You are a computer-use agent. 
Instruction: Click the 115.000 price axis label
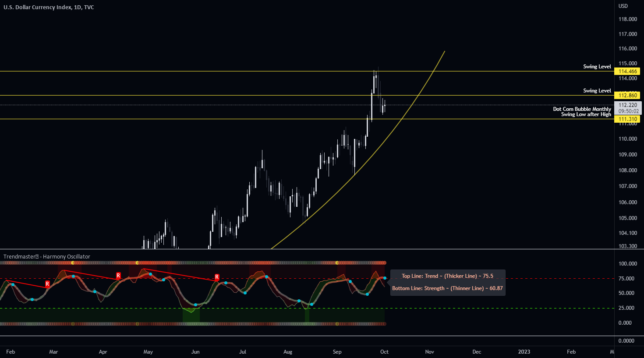628,64
